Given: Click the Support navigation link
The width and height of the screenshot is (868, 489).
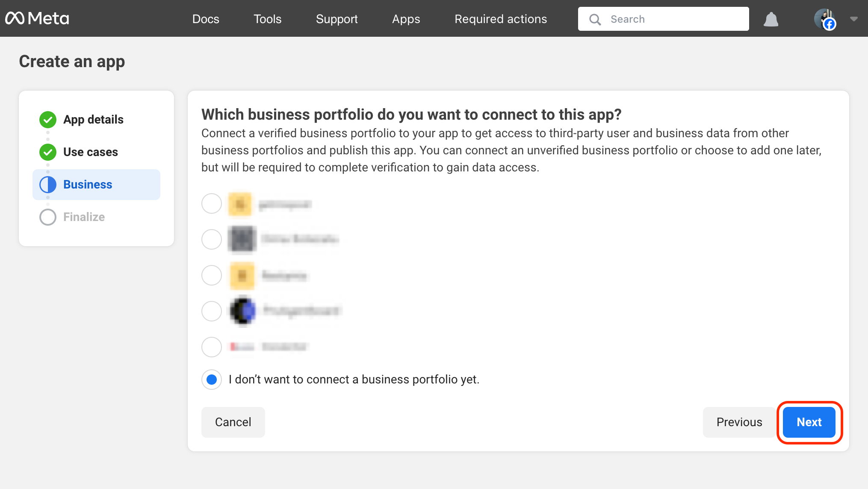Looking at the screenshot, I should click(x=337, y=18).
